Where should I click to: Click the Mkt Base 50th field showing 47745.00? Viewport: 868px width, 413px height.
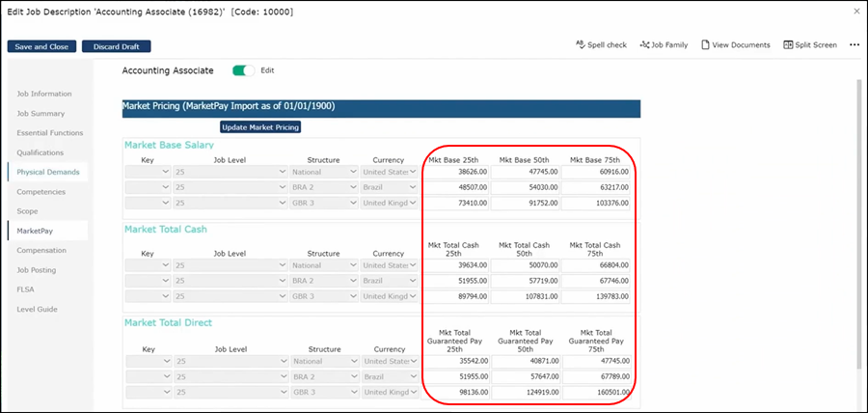(x=524, y=173)
